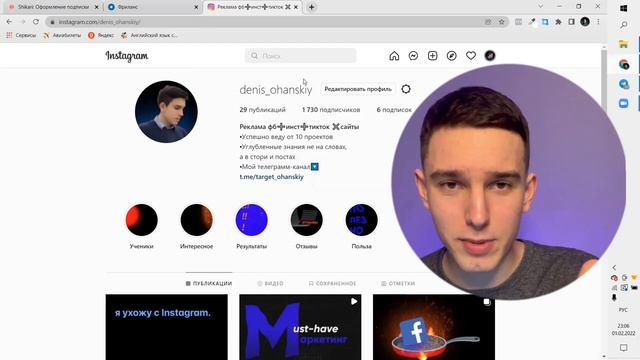
Task: Open post я ухожу с Instagram
Action: (x=167, y=327)
